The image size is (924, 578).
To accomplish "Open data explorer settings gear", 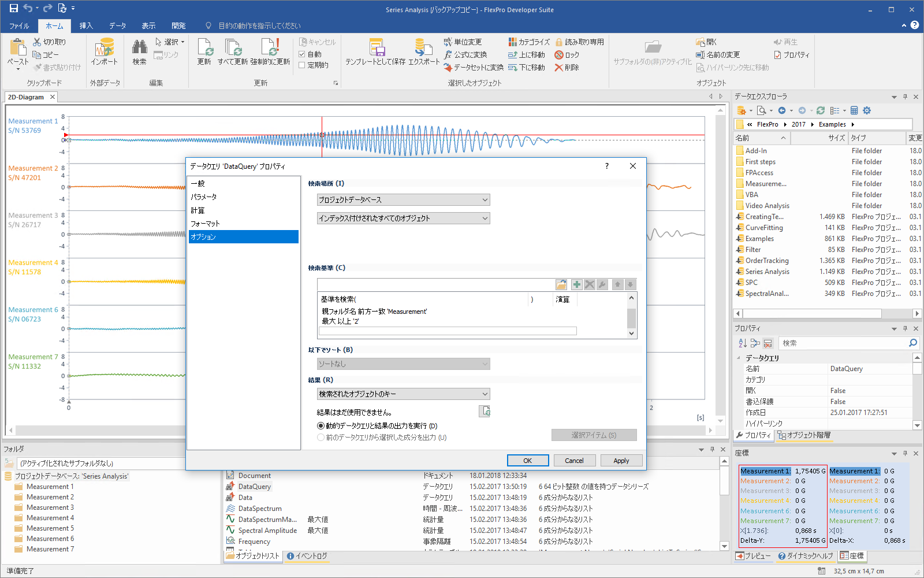I will (x=867, y=110).
